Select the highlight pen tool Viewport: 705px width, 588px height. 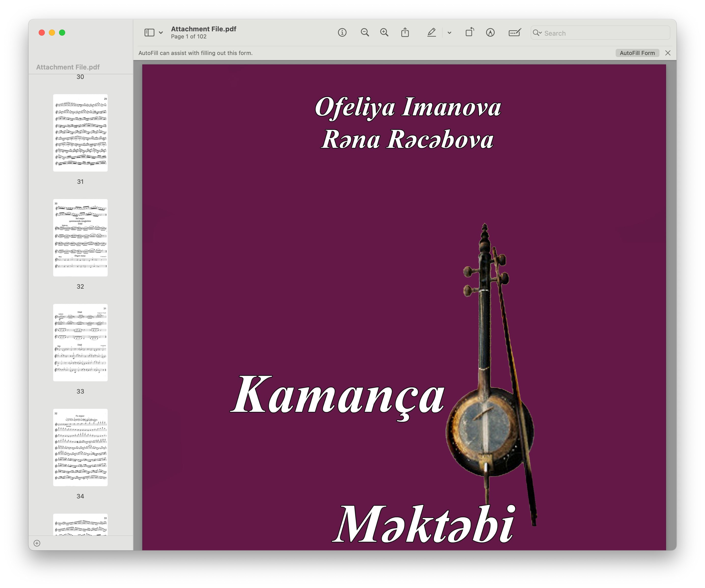(432, 33)
